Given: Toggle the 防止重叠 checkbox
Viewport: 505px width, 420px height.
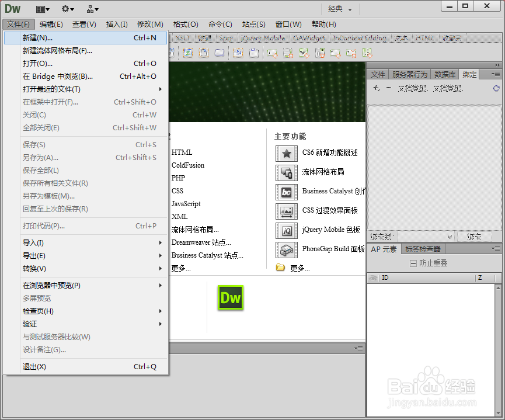Looking at the screenshot, I should (x=413, y=263).
